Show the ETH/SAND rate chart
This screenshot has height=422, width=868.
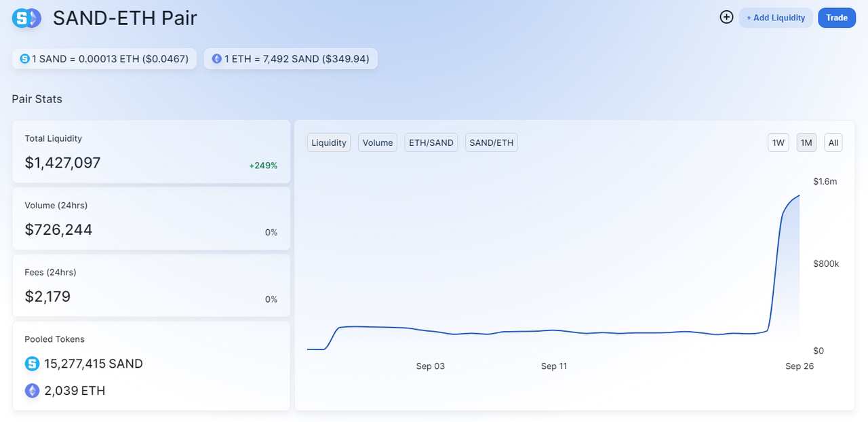(431, 142)
